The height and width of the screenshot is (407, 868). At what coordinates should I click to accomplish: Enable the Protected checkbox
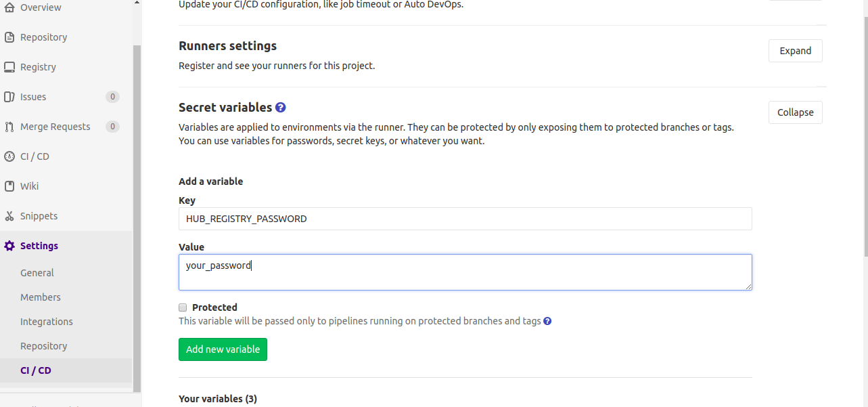click(x=183, y=307)
